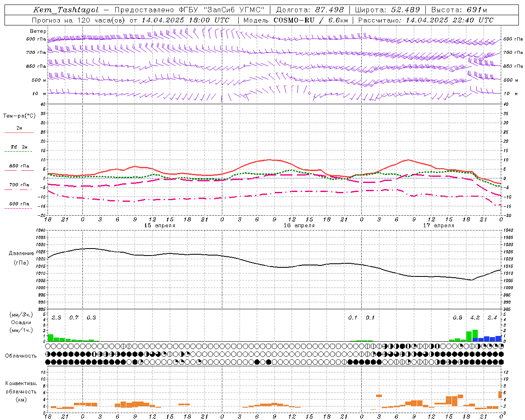The width and height of the screenshot is (525, 420).
Task: Click the (мм/3ч.) precipitation unit label
Action: coord(21,315)
